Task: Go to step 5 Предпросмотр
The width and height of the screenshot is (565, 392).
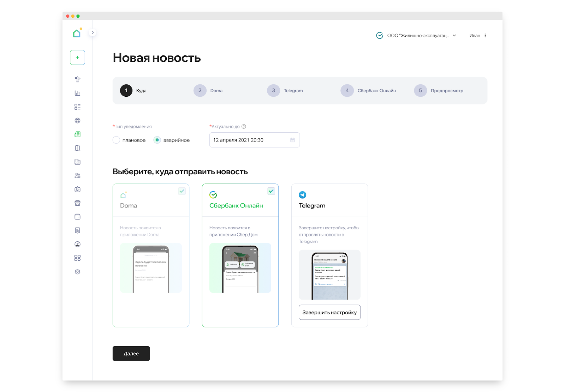Action: pyautogui.click(x=439, y=91)
